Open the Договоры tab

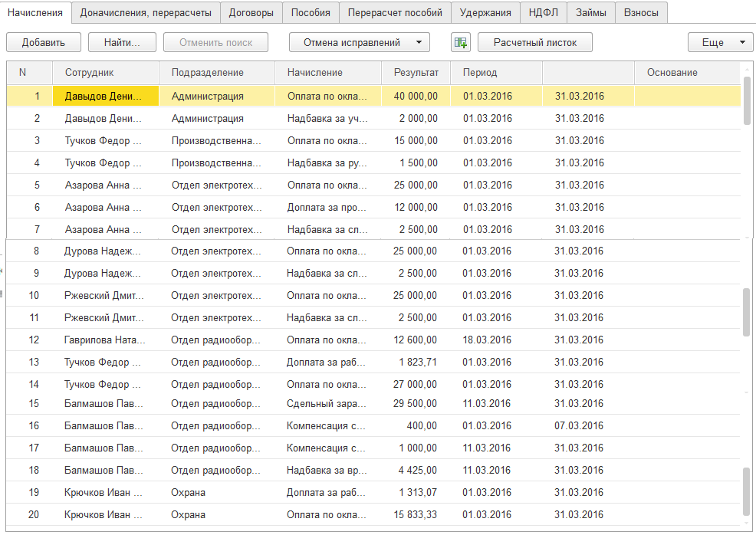coord(251,12)
